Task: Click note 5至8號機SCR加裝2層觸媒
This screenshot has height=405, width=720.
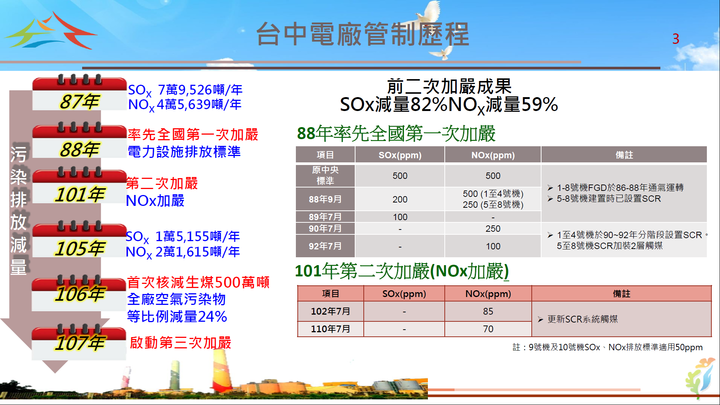Action: coord(610,246)
